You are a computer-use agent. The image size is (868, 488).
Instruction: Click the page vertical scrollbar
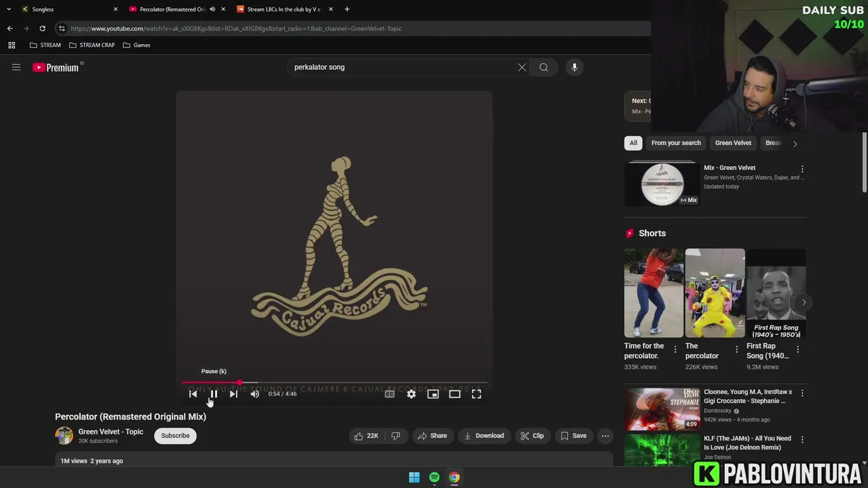click(x=864, y=163)
